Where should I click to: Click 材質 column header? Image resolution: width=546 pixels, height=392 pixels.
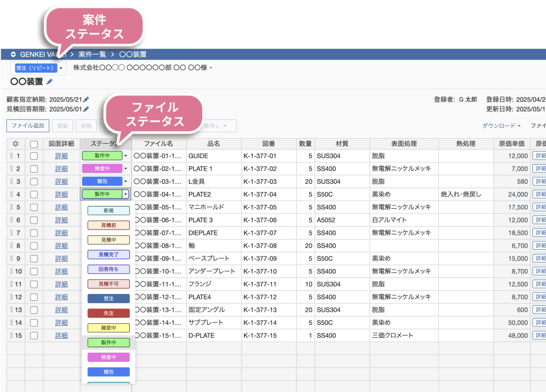[342, 144]
